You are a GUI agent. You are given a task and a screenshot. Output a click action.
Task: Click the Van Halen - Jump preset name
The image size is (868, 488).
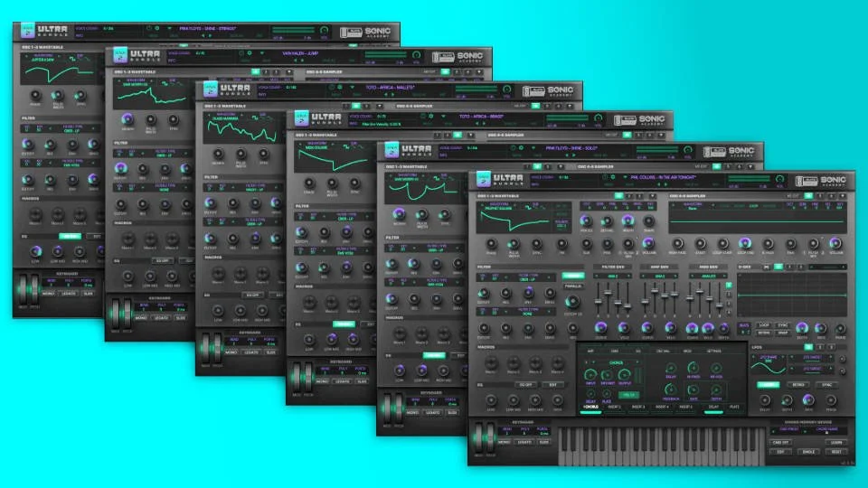(x=300, y=53)
